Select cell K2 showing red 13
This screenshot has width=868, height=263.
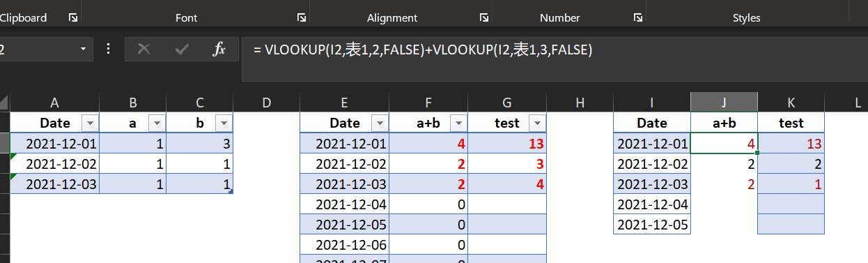click(x=791, y=144)
